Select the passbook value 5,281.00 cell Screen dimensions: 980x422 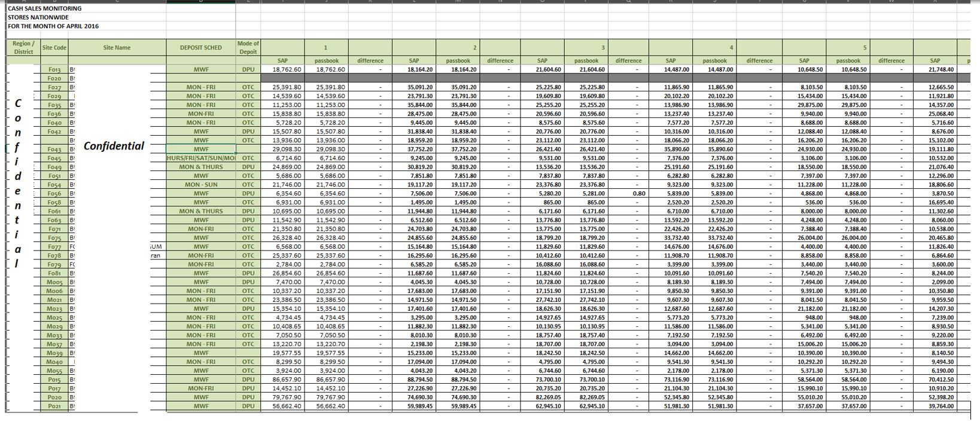(586, 194)
